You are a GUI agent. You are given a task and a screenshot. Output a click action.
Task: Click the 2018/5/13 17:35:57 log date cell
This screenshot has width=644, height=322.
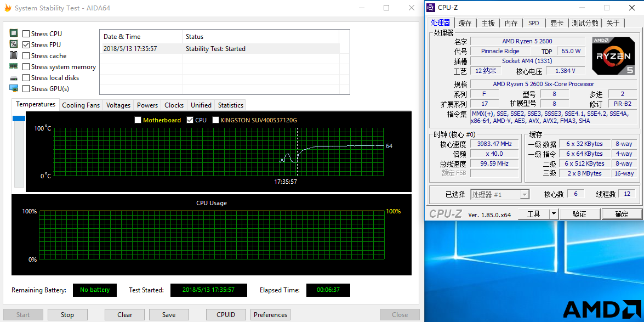pyautogui.click(x=130, y=48)
